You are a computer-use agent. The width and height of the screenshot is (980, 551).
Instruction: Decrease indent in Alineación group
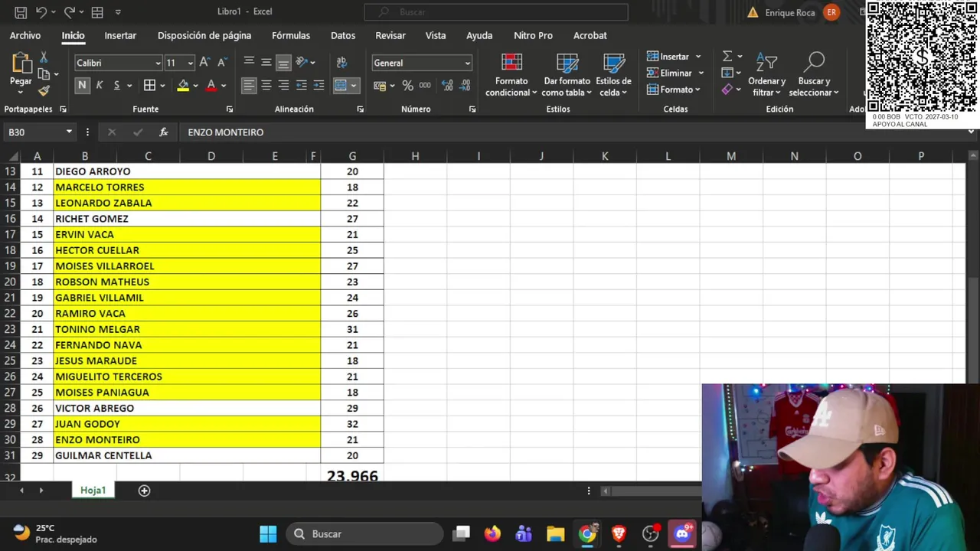coord(302,86)
